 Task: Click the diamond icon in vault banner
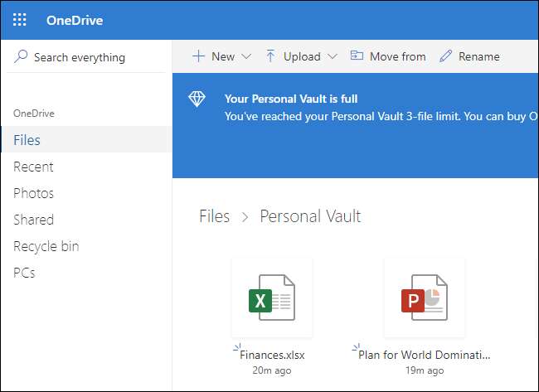197,99
